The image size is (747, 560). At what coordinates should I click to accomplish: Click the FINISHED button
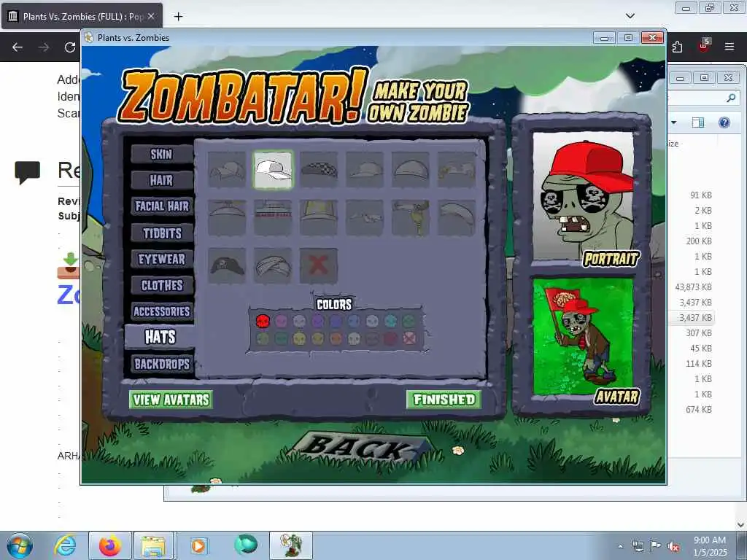tap(444, 400)
